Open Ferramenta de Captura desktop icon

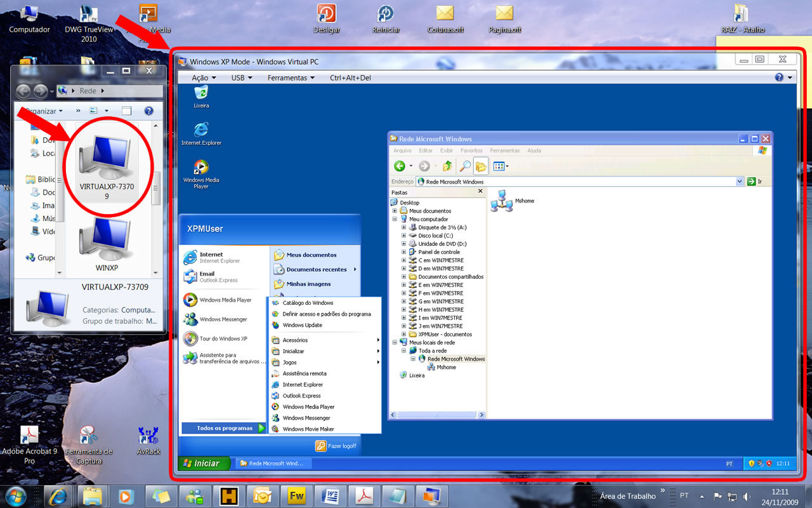(x=89, y=445)
